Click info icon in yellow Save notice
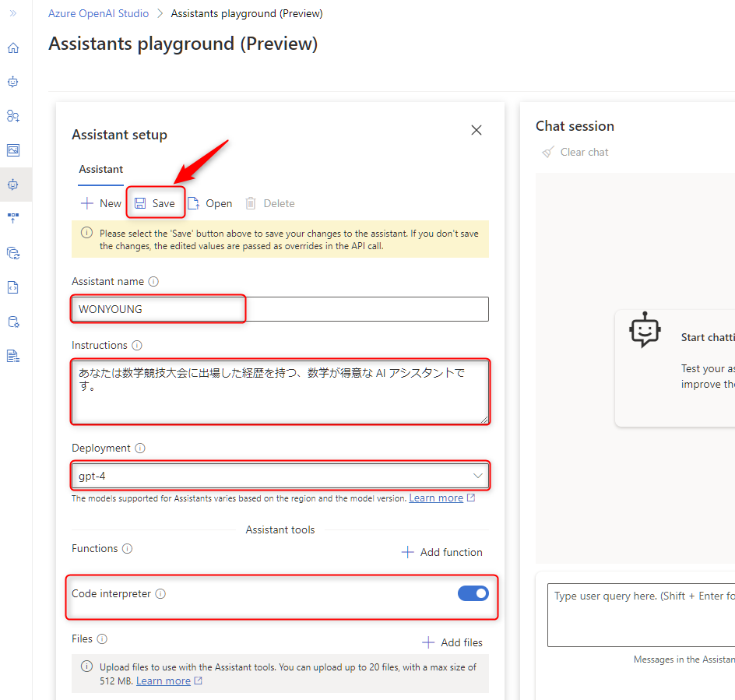Viewport: 735px width, 700px height. click(86, 233)
